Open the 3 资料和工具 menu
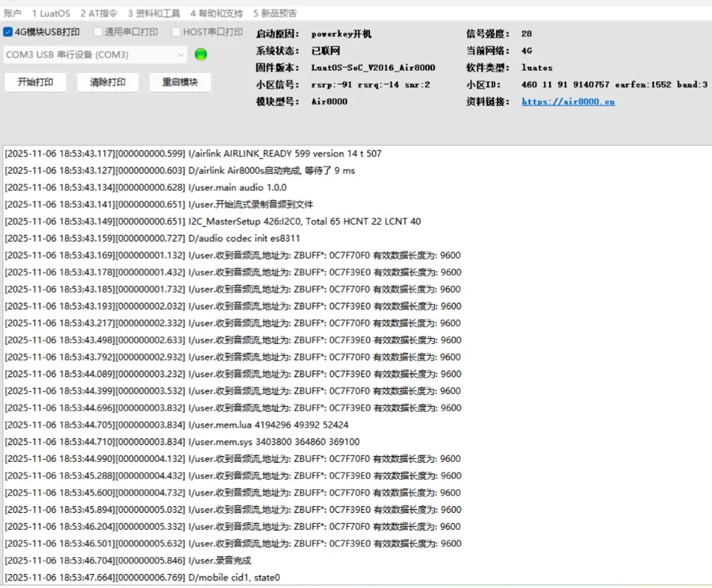Image resolution: width=712 pixels, height=588 pixels. (x=153, y=13)
